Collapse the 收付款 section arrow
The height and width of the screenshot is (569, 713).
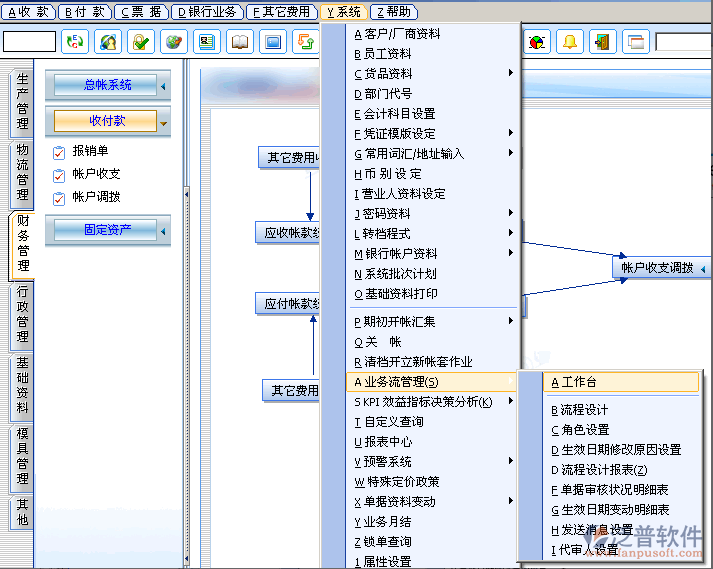point(163,122)
